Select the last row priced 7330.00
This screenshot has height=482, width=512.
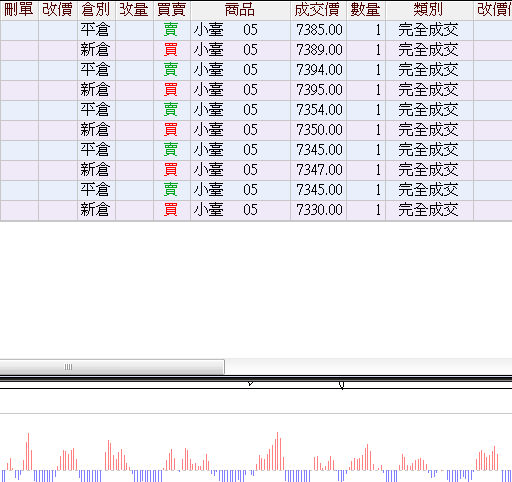[x=256, y=210]
